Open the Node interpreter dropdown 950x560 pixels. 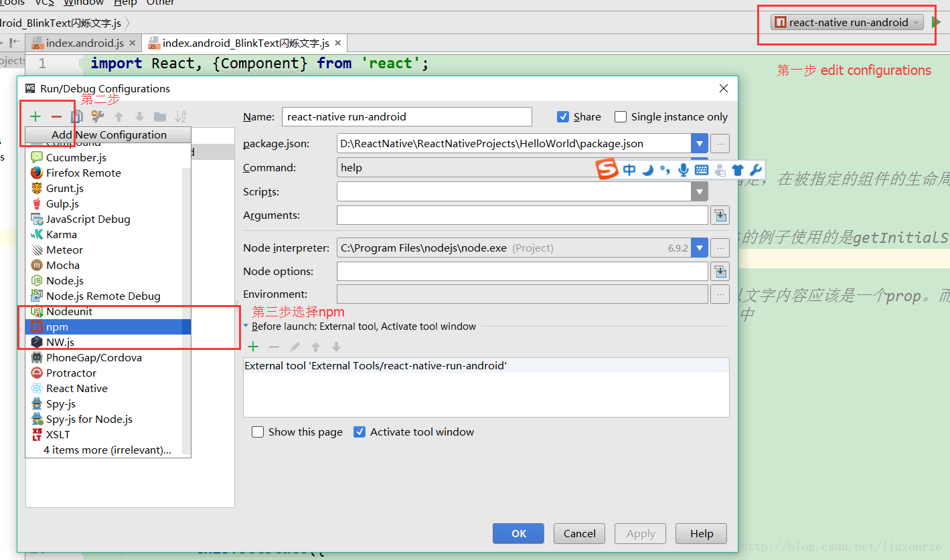[700, 248]
